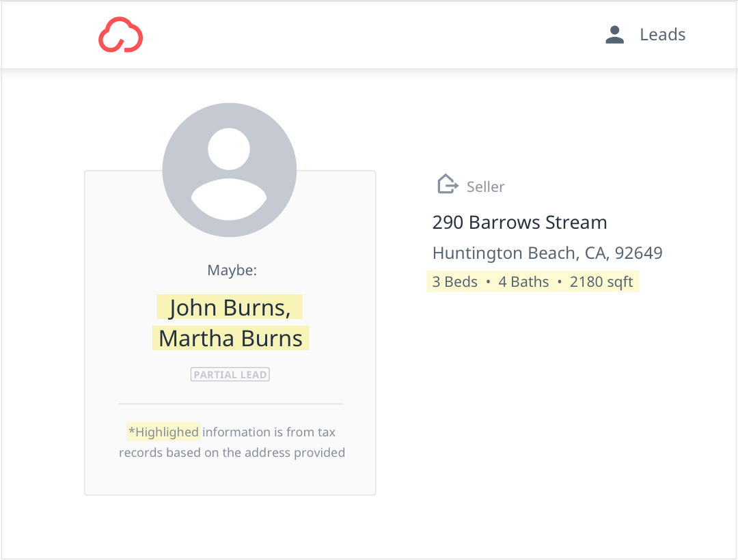Screen dimensions: 738x560
Task: Click the person icon beside Leads
Action: pos(614,35)
